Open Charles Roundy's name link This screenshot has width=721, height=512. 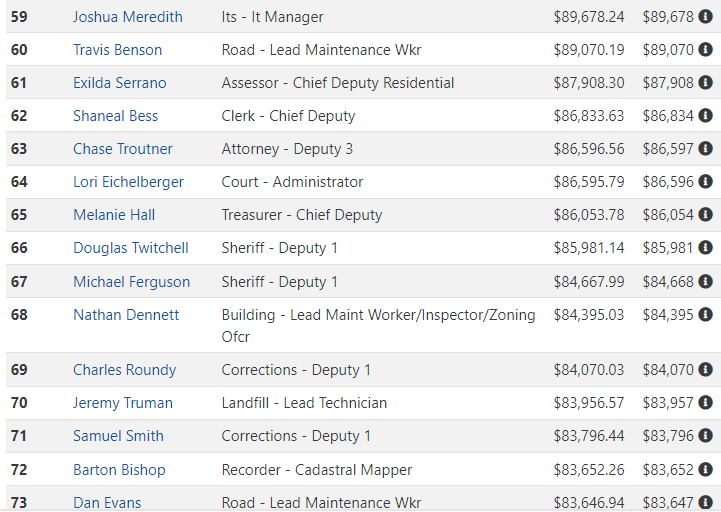[125, 370]
